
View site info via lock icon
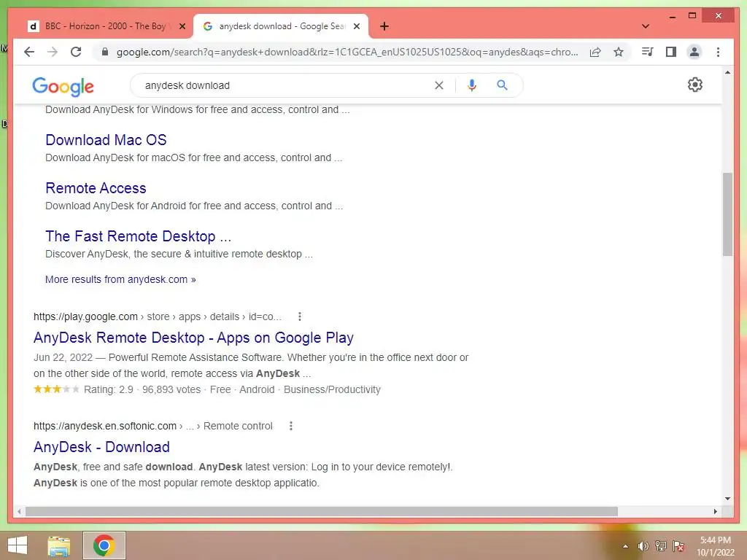pyautogui.click(x=105, y=52)
